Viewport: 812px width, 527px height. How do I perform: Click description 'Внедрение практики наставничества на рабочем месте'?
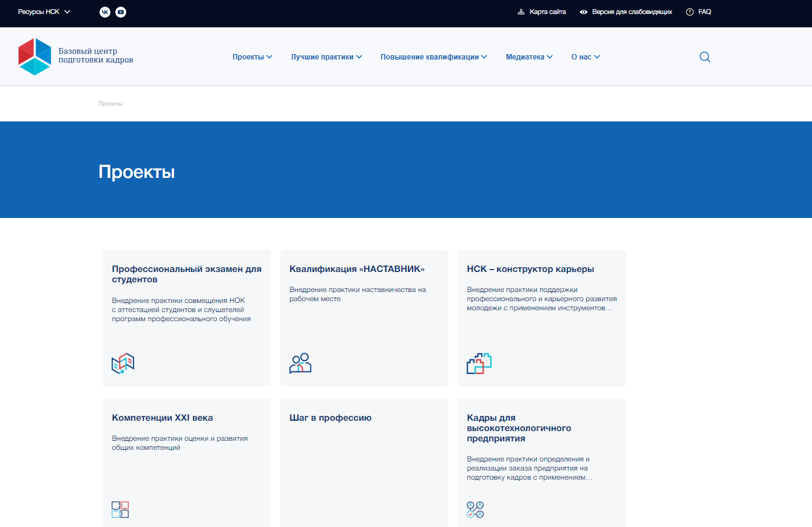click(x=358, y=294)
